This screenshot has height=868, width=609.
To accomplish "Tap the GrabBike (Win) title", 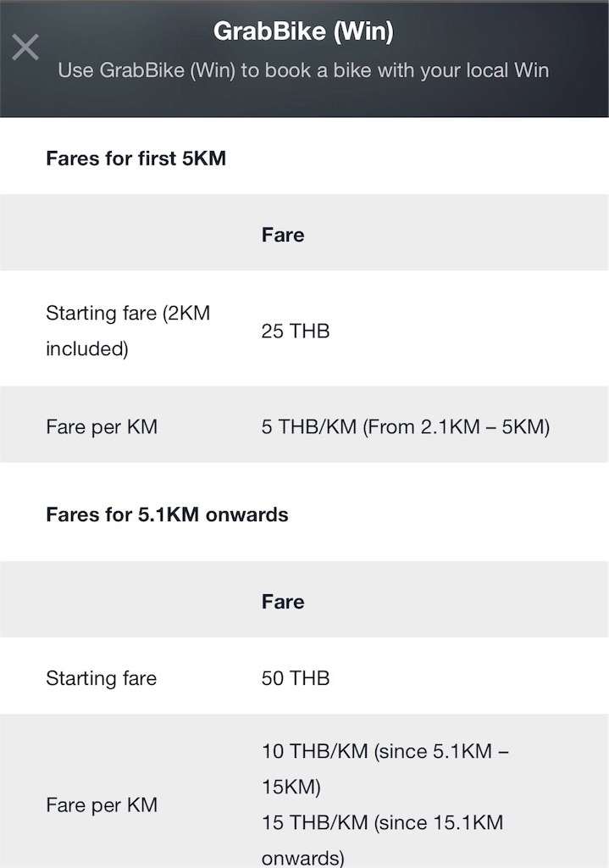I will point(304,31).
